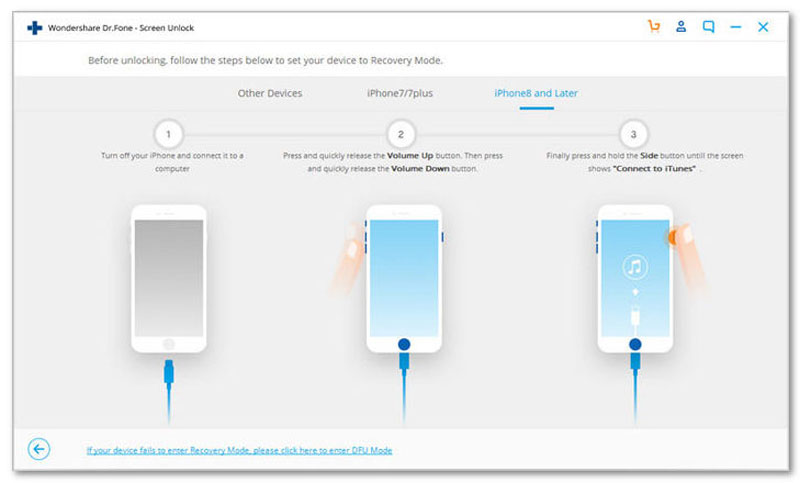Open the shopping cart icon

pyautogui.click(x=654, y=27)
